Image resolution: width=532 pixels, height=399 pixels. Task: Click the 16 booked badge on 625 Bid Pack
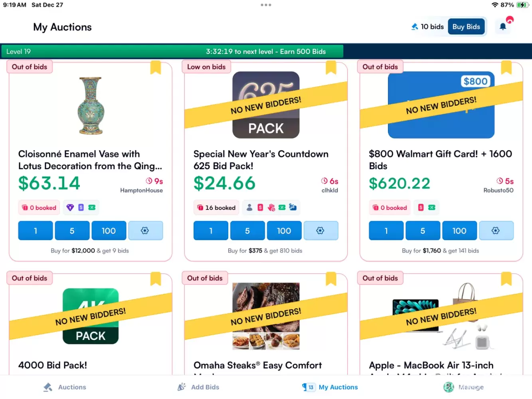(216, 207)
